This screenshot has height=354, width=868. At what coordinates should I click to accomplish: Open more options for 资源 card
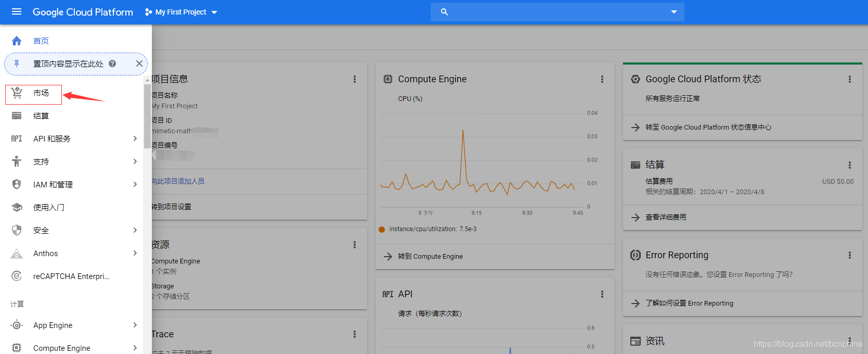tap(355, 245)
